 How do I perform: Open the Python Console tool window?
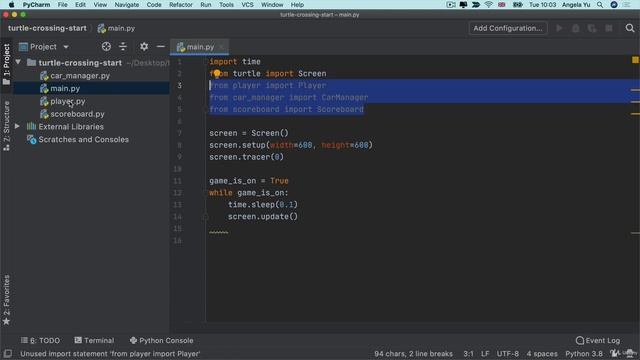tap(162, 340)
